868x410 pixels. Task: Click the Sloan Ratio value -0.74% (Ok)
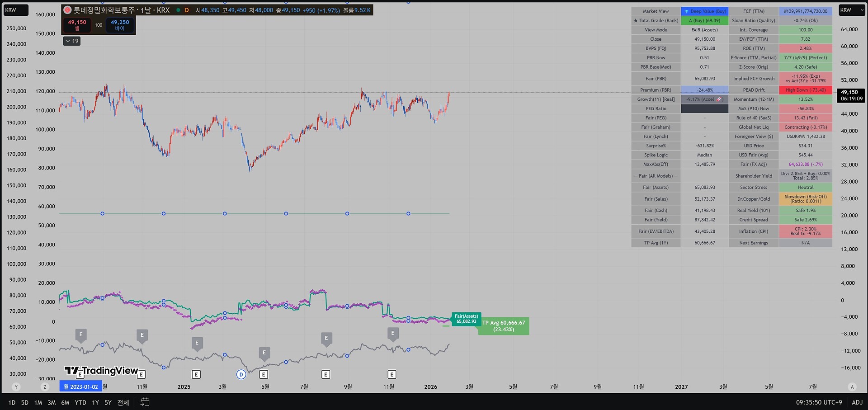[x=806, y=20]
